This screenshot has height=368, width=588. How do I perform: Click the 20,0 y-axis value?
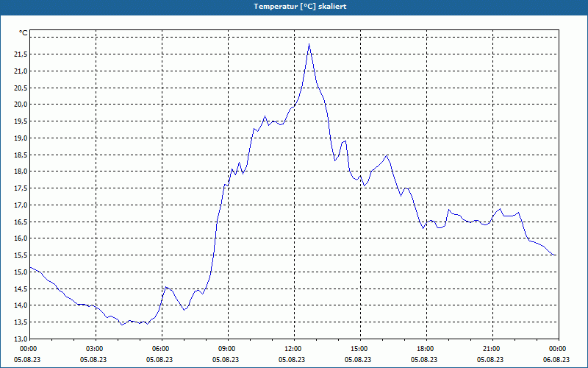[21, 105]
